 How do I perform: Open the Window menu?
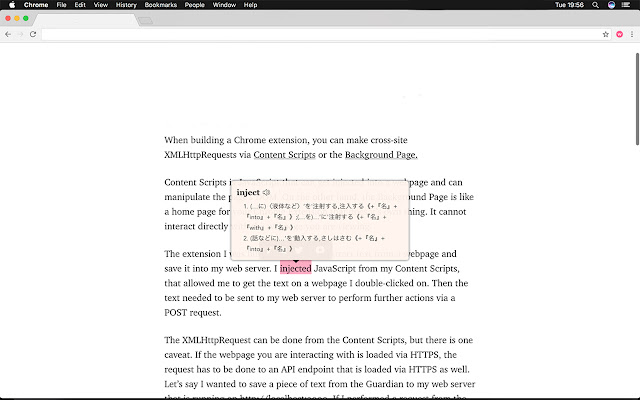[x=224, y=5]
